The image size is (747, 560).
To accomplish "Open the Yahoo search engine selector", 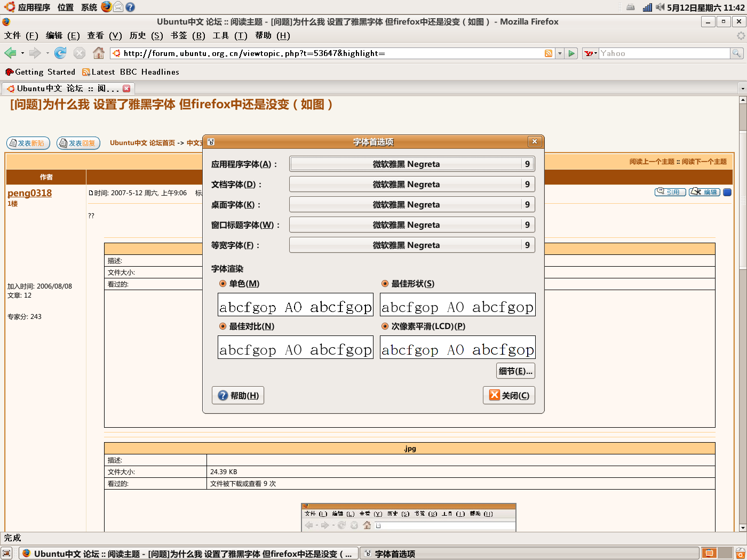I will 590,53.
